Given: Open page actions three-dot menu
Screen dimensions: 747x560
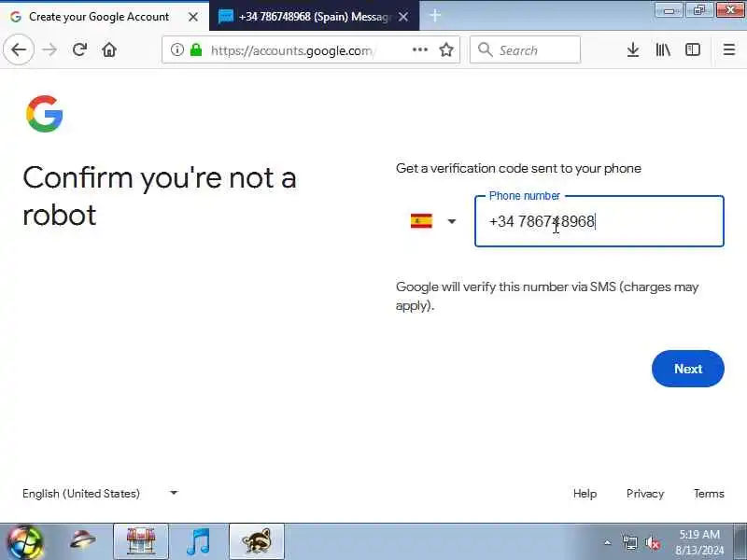Looking at the screenshot, I should coord(419,49).
